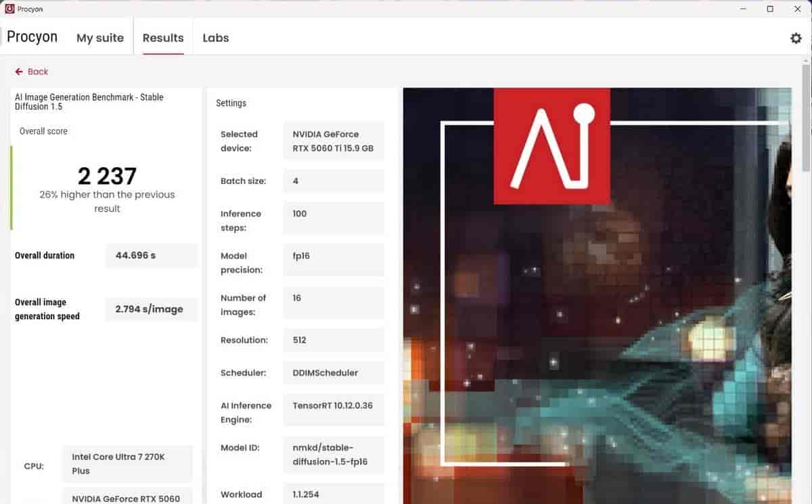Click the Number of images value 16
Viewport: 812px width, 504px height.
[334, 302]
